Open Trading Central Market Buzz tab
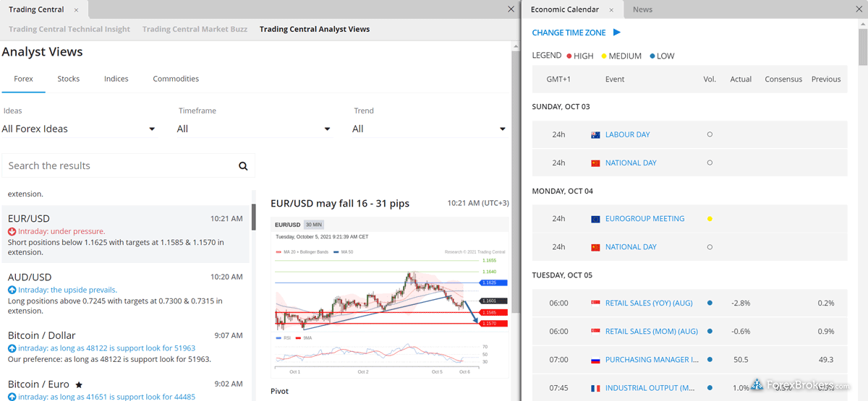This screenshot has height=401, width=868. pos(195,30)
